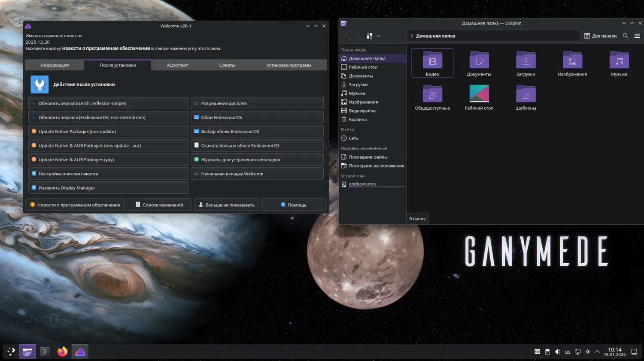Click the Welcome app icon in the taskbar
The height and width of the screenshot is (361, 644).
[x=80, y=352]
